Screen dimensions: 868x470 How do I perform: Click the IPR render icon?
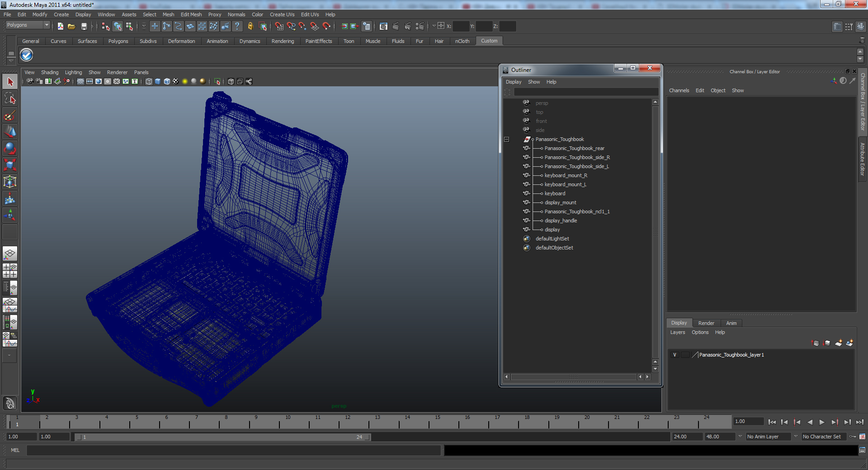tap(408, 26)
